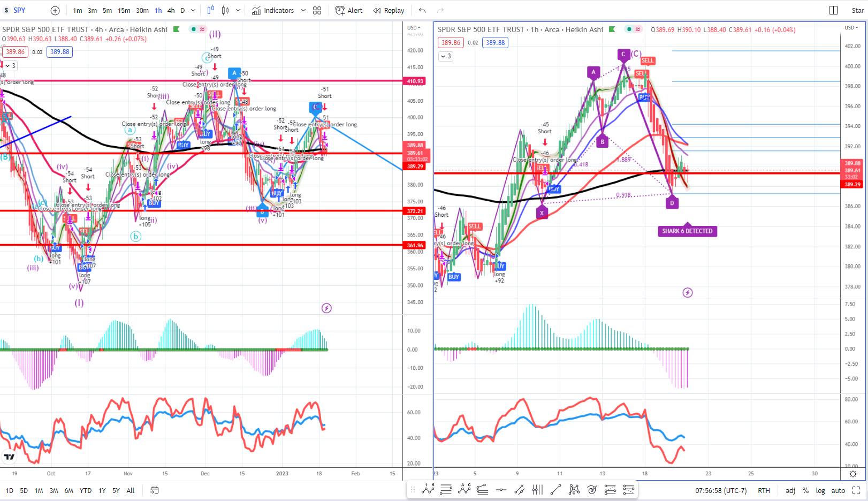This screenshot has height=501, width=868.
Task: Select the 6M date range
Action: [68, 490]
